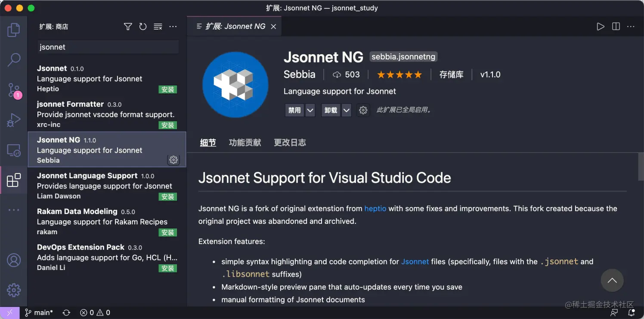Screen dimensions: 644x319
Task: Refresh the extensions list
Action: coord(143,26)
